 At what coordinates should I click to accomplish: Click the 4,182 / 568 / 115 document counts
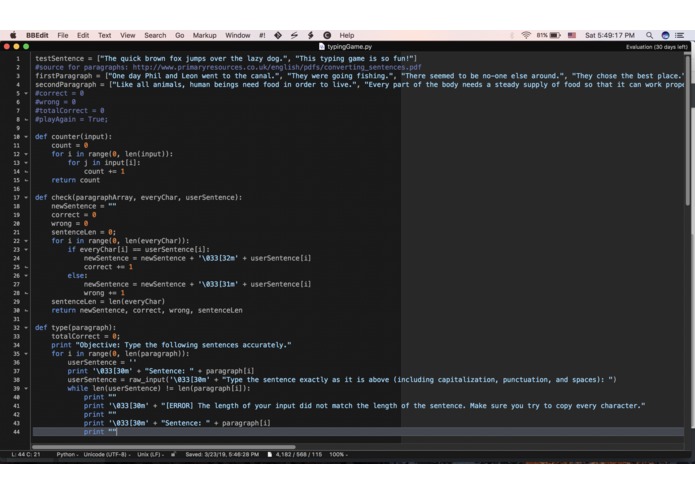coord(299,454)
